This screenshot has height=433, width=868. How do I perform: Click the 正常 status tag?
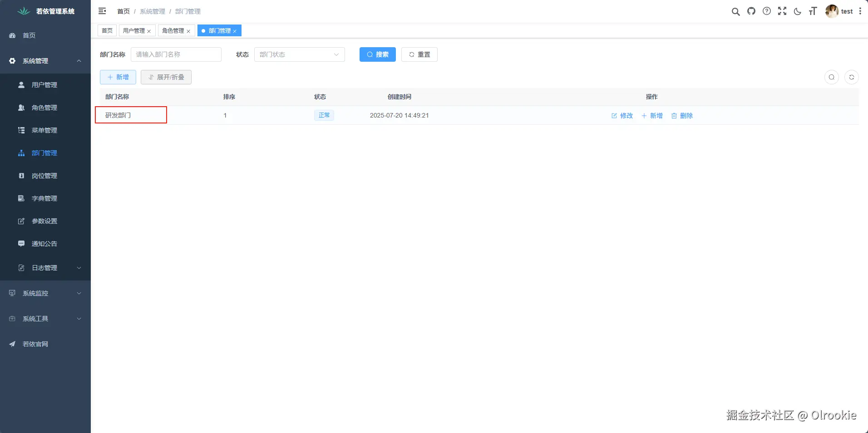tap(324, 115)
